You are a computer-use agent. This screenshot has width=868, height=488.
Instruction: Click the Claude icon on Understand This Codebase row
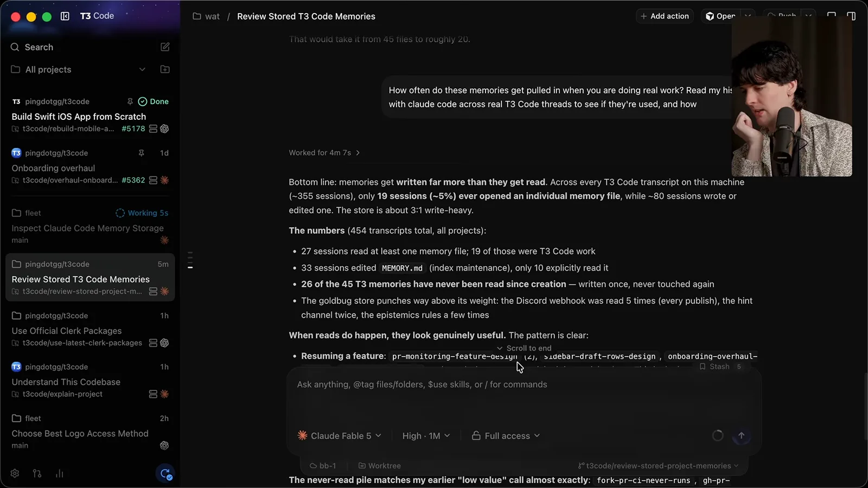[x=164, y=394]
